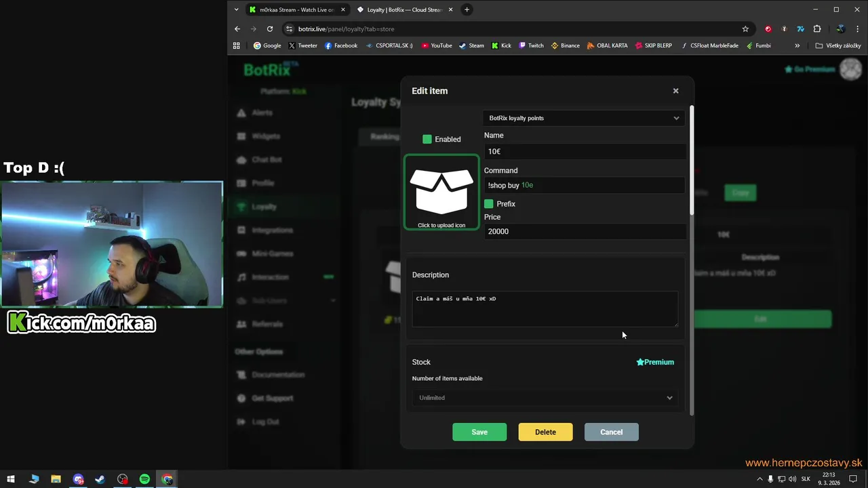The image size is (868, 488).
Task: Open the Twitch bookmark
Action: coord(531,46)
